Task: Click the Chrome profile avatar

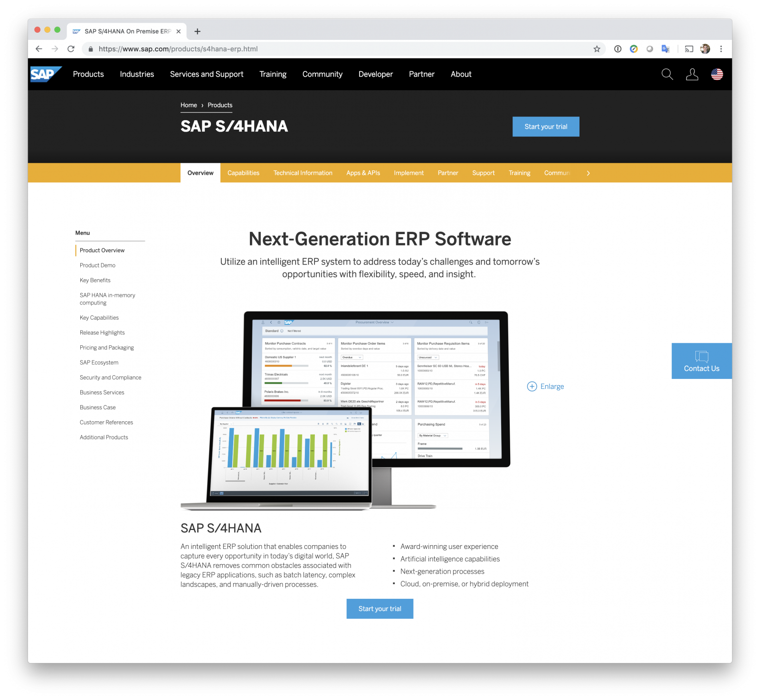Action: (x=705, y=49)
